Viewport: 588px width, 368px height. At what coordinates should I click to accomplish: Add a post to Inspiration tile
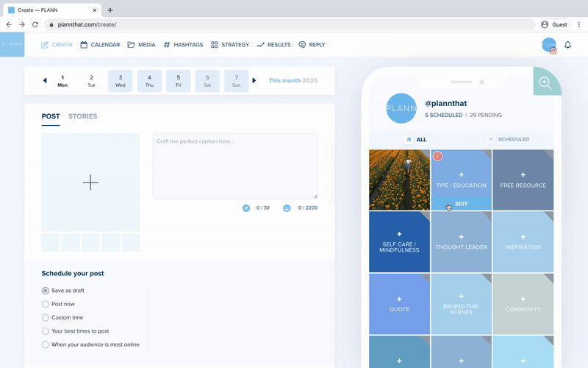pos(523,241)
